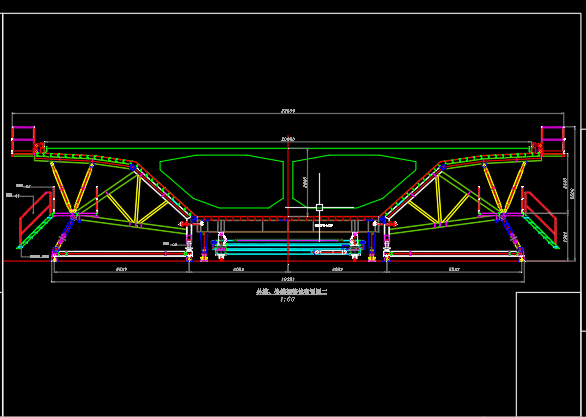This screenshot has width=586, height=417.
Task: Select the vertical height dimension text inside the girder
Action: coord(305,182)
